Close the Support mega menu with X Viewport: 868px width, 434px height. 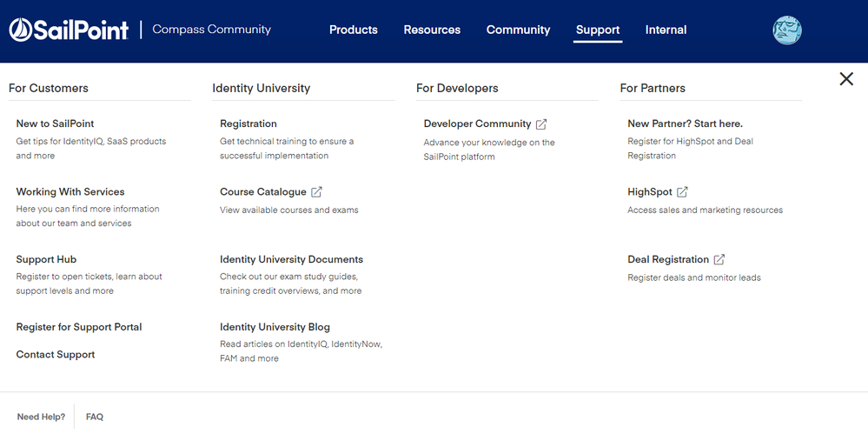845,79
